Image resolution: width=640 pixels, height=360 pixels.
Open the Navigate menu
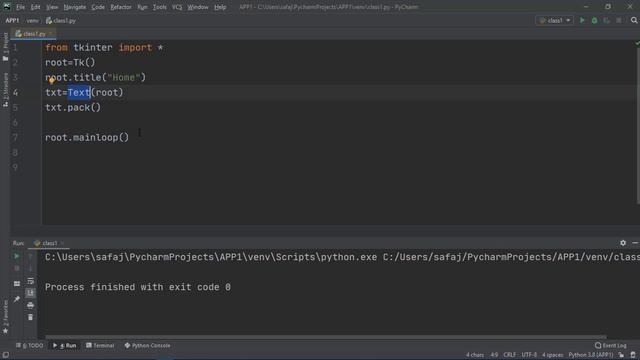[75, 7]
